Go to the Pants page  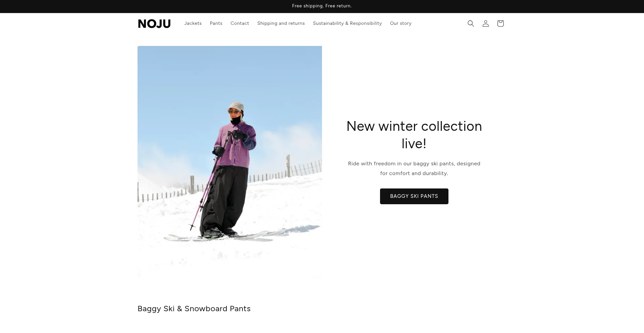click(x=216, y=23)
